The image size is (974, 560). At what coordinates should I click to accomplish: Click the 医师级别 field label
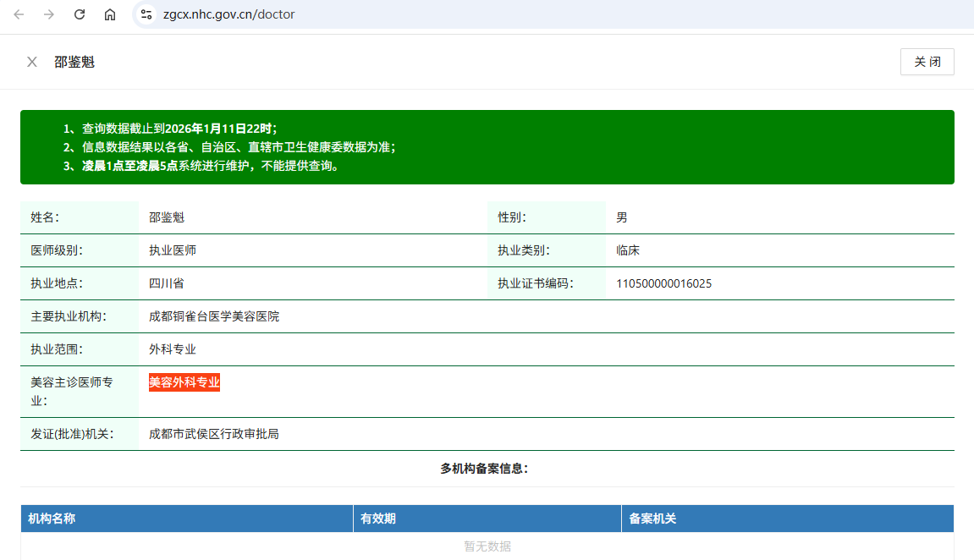coord(57,250)
